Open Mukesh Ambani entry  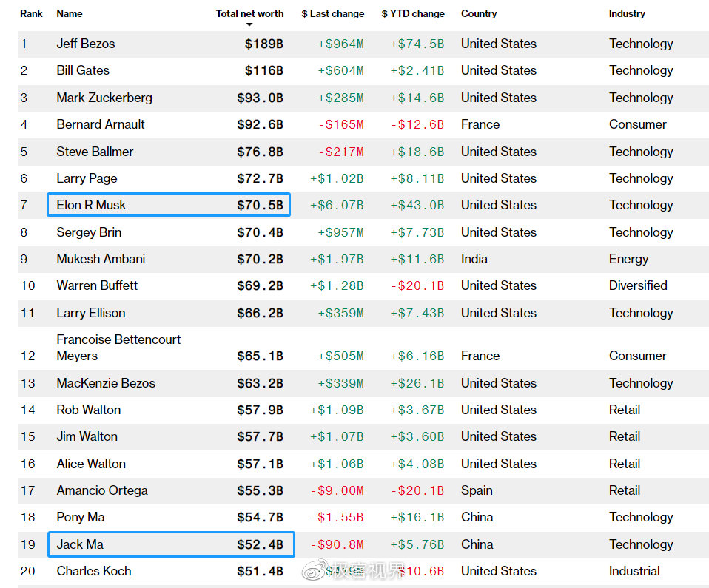click(x=101, y=259)
